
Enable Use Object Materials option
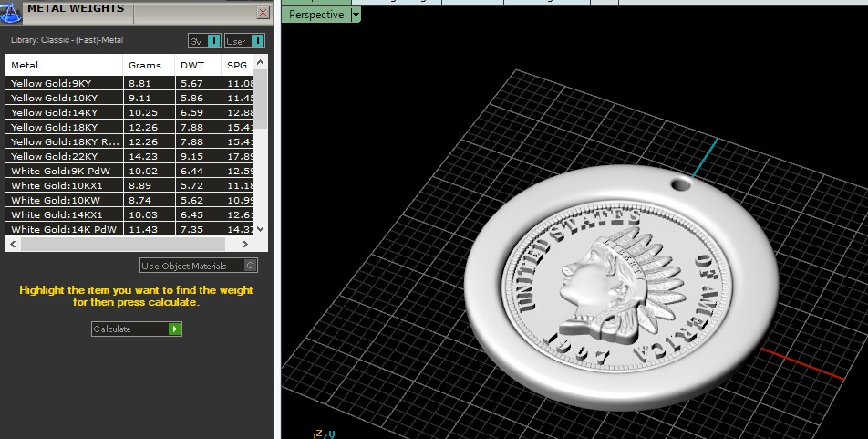pos(198,266)
